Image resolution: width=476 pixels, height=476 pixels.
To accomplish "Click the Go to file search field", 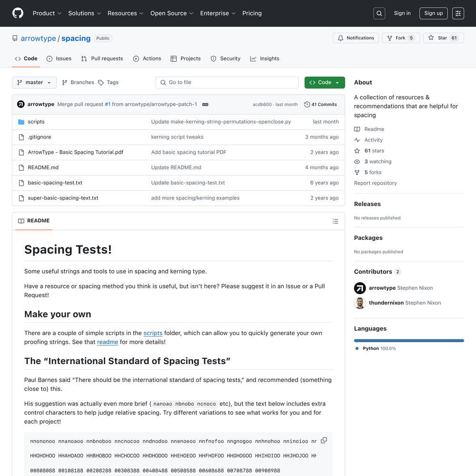I will click(x=227, y=82).
